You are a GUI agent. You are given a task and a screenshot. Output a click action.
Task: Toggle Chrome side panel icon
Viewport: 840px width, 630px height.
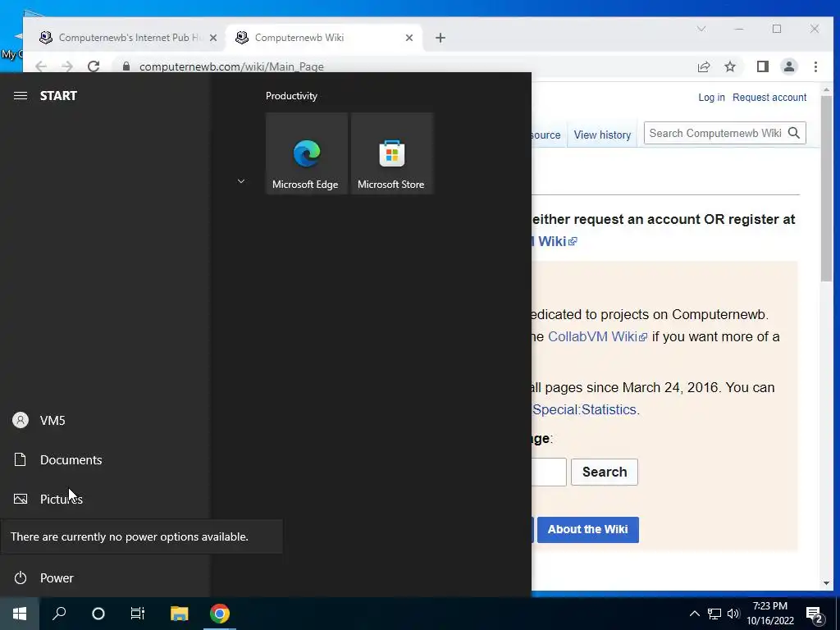tap(763, 66)
